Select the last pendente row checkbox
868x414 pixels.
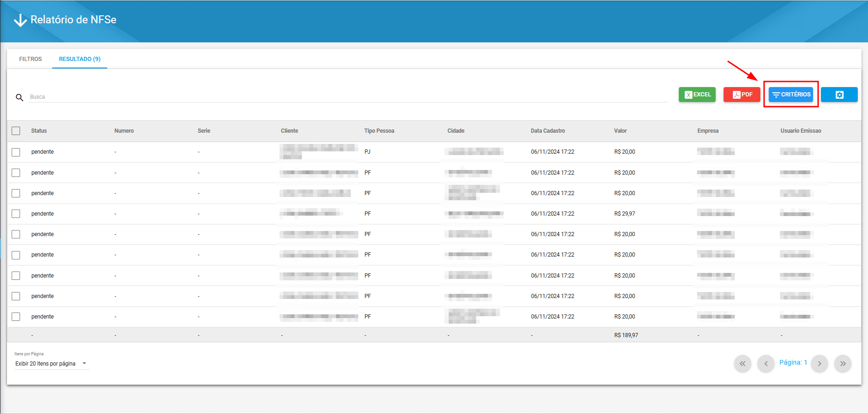16,317
